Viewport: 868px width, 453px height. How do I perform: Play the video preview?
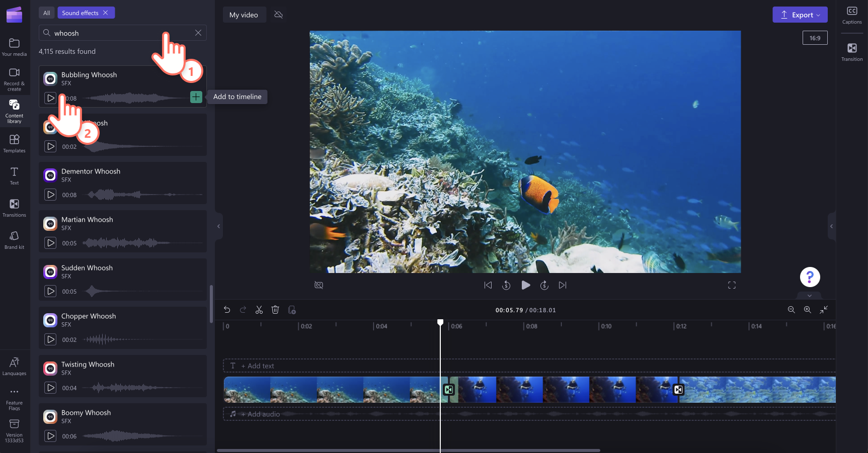[x=525, y=285]
